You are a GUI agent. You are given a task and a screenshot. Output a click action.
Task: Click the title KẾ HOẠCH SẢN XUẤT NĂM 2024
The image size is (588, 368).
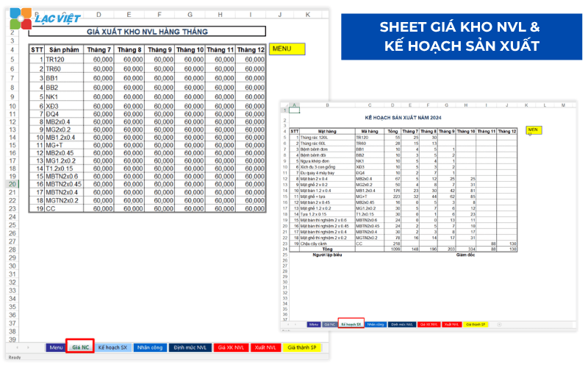[403, 118]
